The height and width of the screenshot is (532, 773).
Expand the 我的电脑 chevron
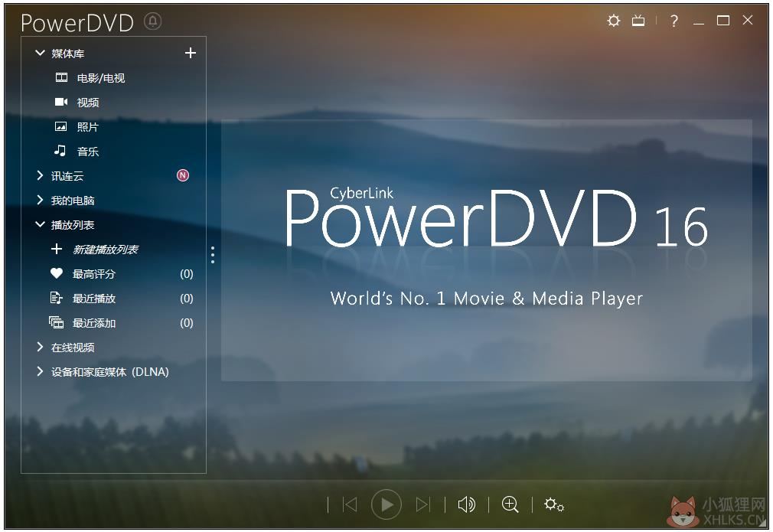pyautogui.click(x=40, y=201)
